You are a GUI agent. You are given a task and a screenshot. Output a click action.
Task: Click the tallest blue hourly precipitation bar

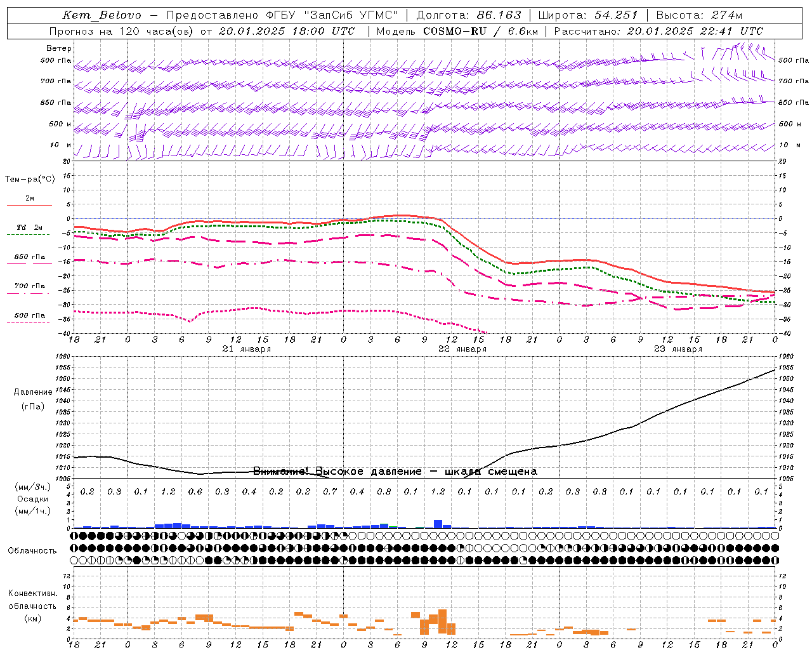438,524
